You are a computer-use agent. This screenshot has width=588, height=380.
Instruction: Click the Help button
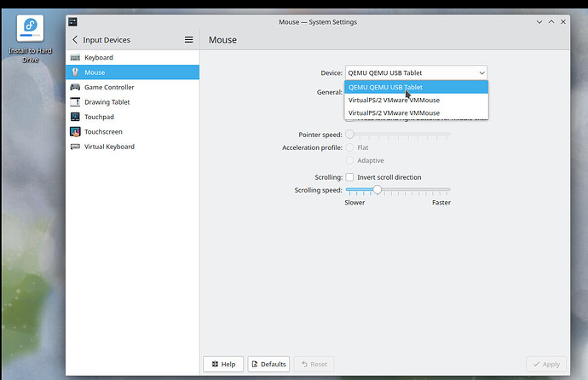pyautogui.click(x=223, y=365)
